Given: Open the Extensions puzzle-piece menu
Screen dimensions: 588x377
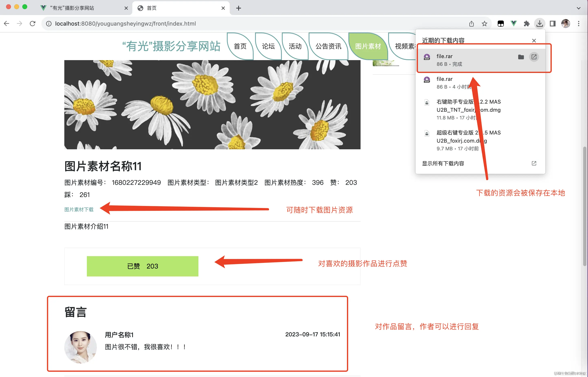Looking at the screenshot, I should 527,23.
